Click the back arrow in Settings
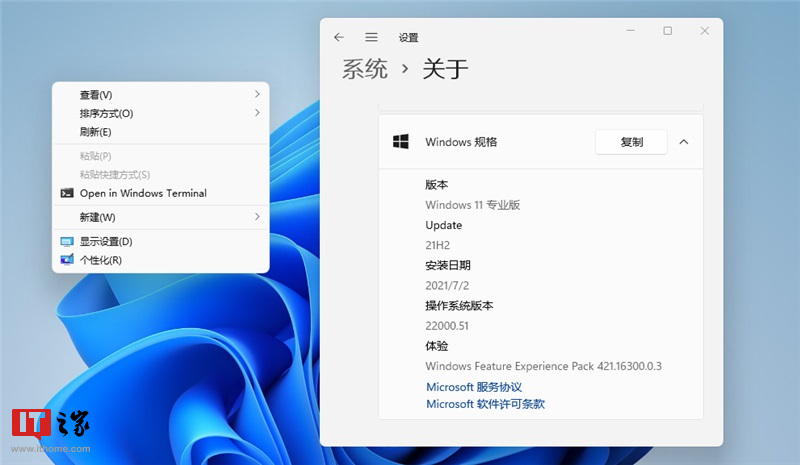Screen dimensions: 800x465 pos(339,37)
